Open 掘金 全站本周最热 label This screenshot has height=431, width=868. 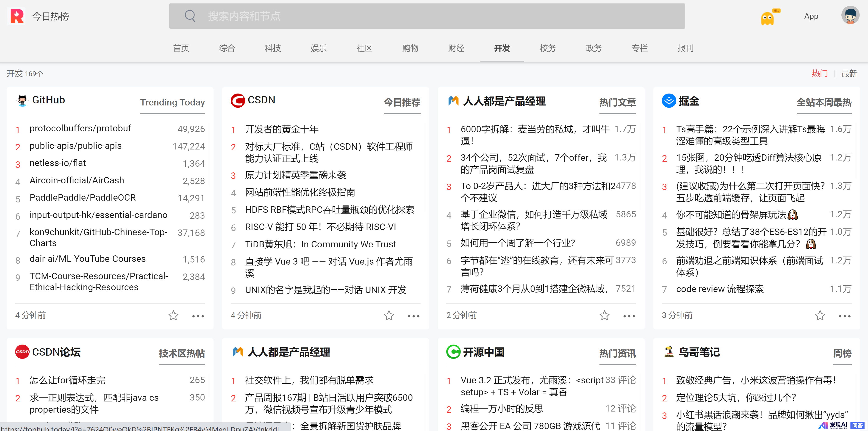click(824, 102)
